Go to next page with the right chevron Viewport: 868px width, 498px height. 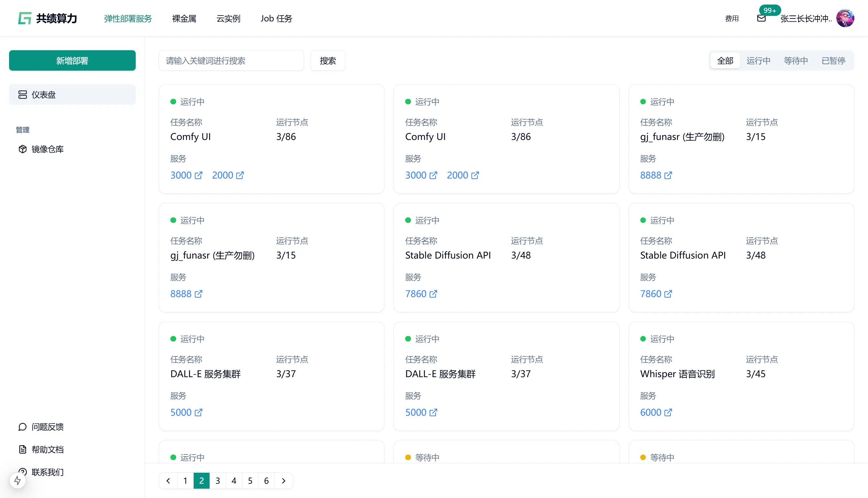(x=283, y=481)
